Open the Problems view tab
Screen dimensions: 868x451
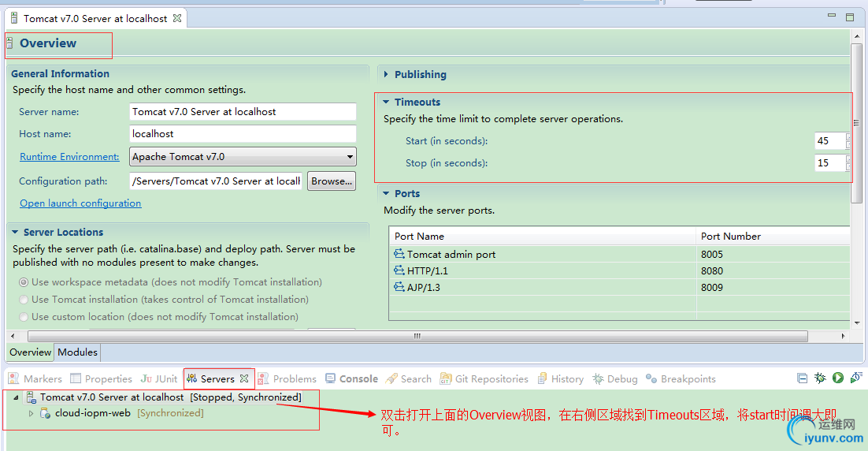(287, 378)
